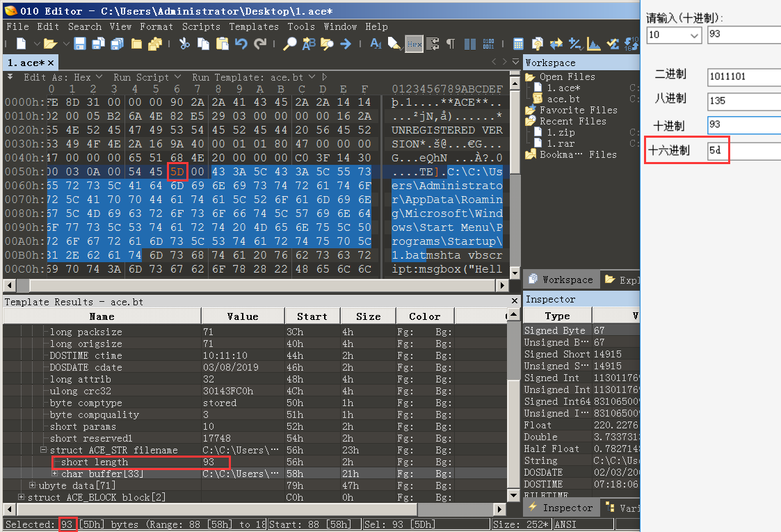Open the Templates menu
This screenshot has width=781, height=532.
pos(253,26)
